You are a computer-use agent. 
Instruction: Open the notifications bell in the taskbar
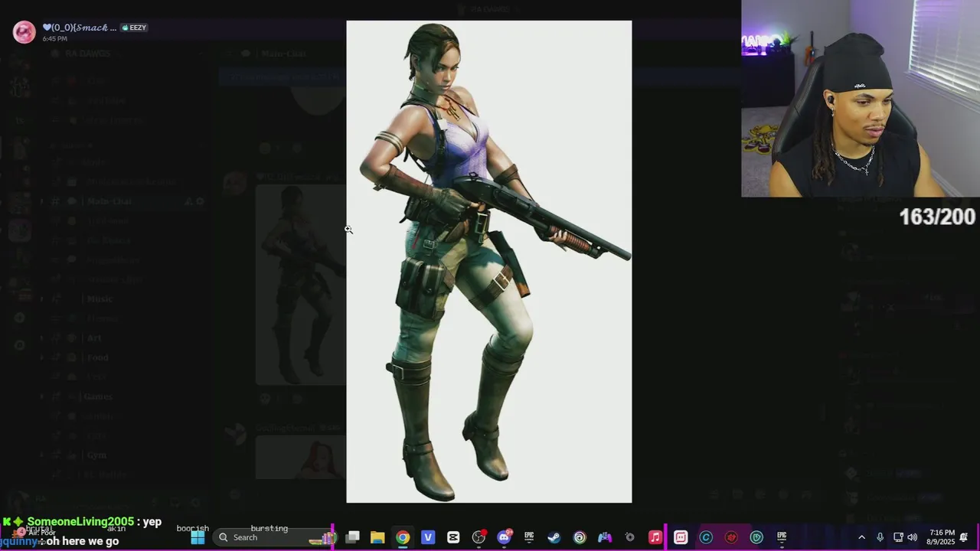pyautogui.click(x=964, y=537)
